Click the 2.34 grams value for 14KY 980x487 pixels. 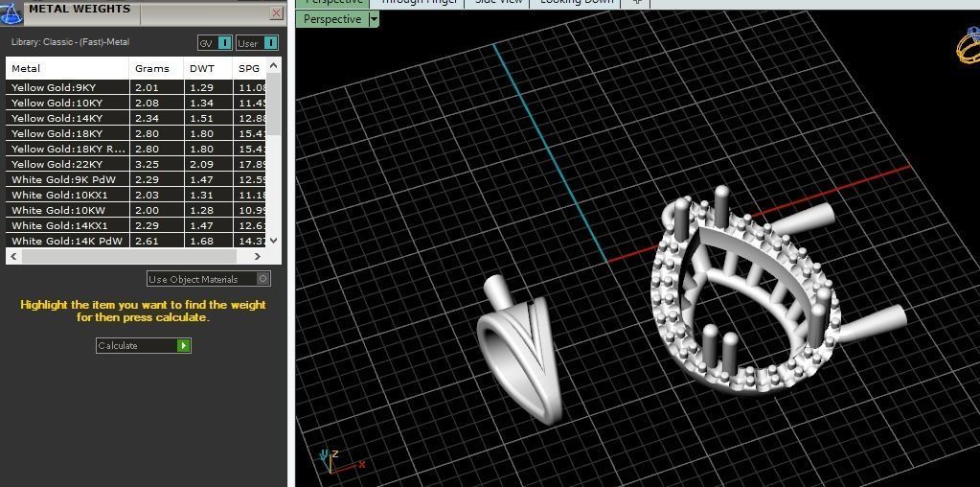(147, 118)
